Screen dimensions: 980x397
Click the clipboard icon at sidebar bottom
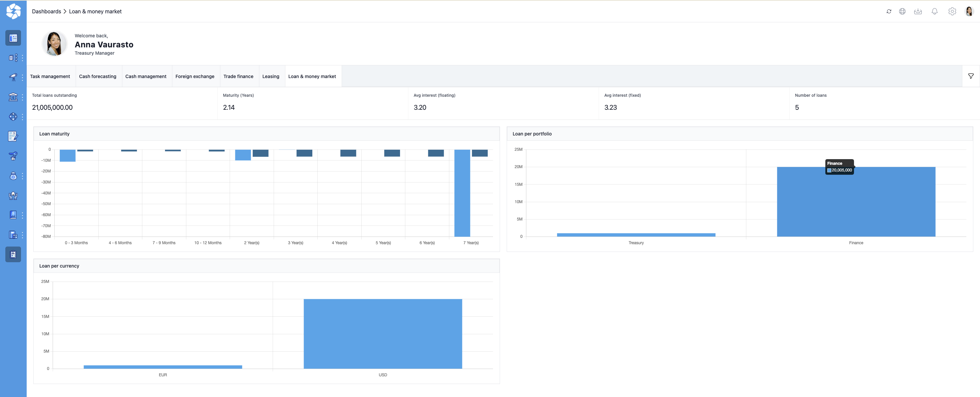pyautogui.click(x=13, y=254)
